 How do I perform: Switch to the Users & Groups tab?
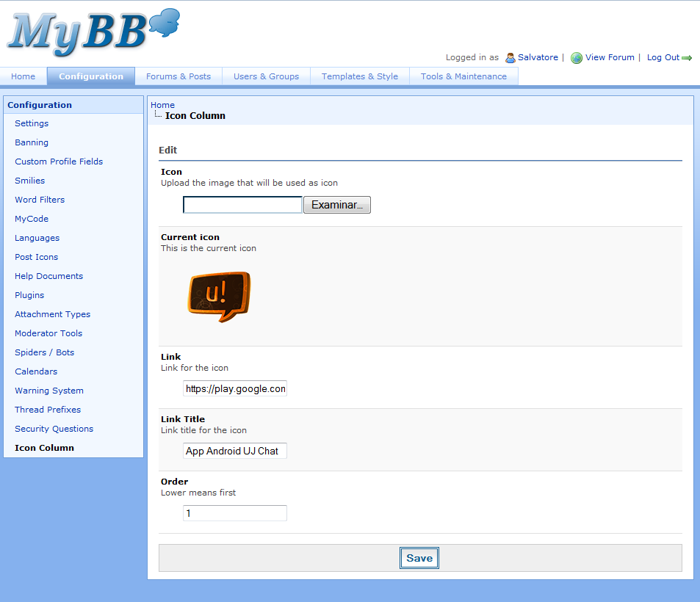tap(266, 76)
